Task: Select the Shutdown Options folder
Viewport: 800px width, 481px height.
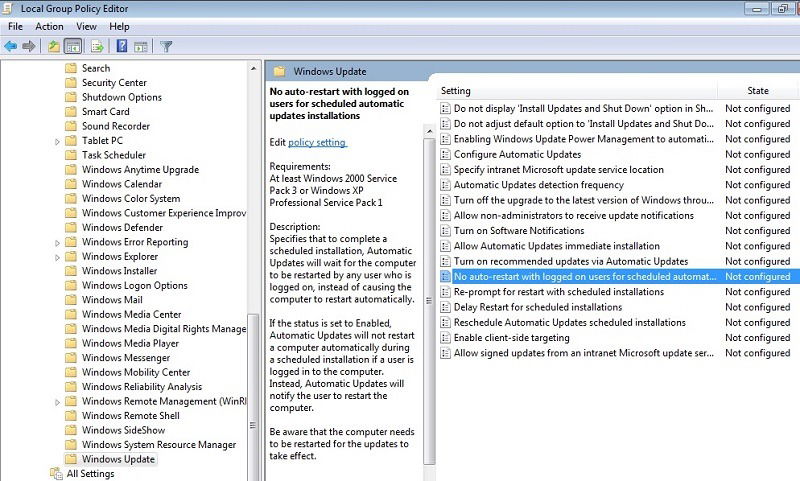Action: [122, 97]
